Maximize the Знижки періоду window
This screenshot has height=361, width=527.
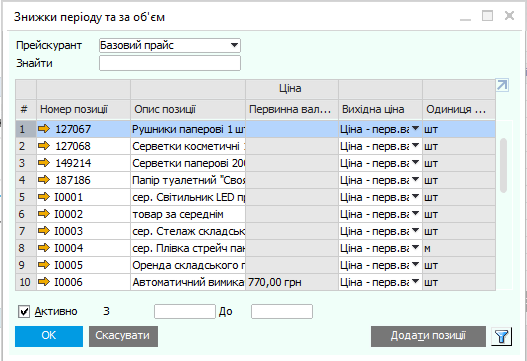click(x=487, y=15)
